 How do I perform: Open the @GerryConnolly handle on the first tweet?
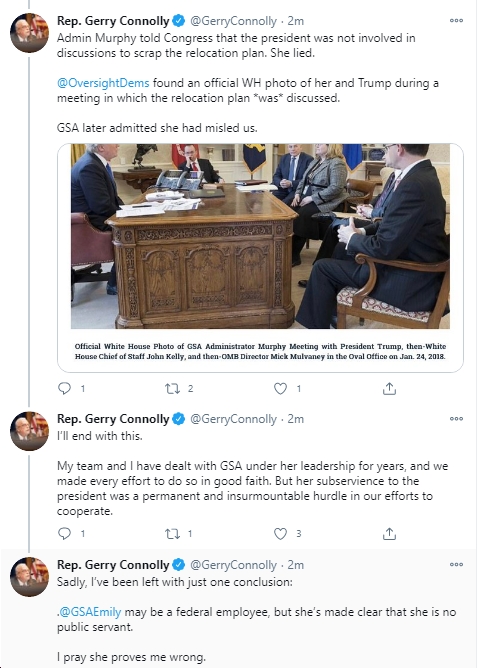click(233, 21)
